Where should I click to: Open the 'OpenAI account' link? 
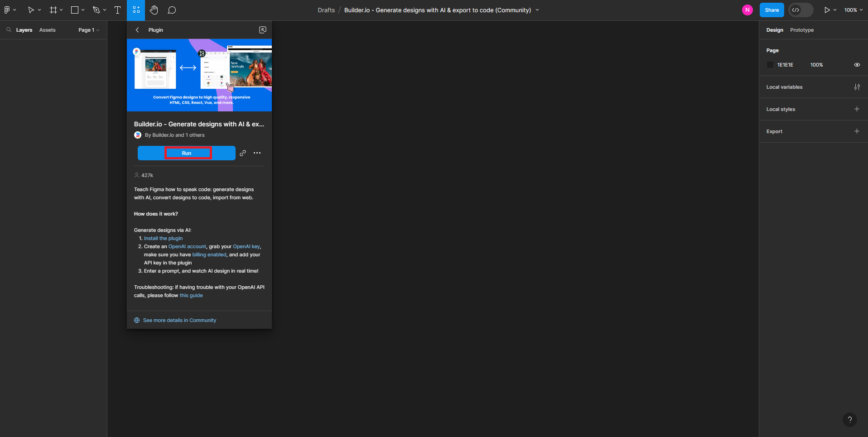click(187, 246)
